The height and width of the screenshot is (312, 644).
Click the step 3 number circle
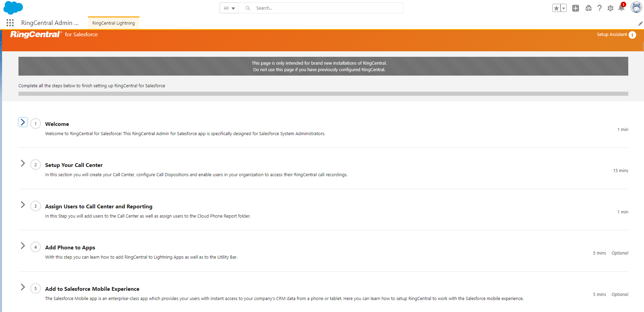click(36, 206)
